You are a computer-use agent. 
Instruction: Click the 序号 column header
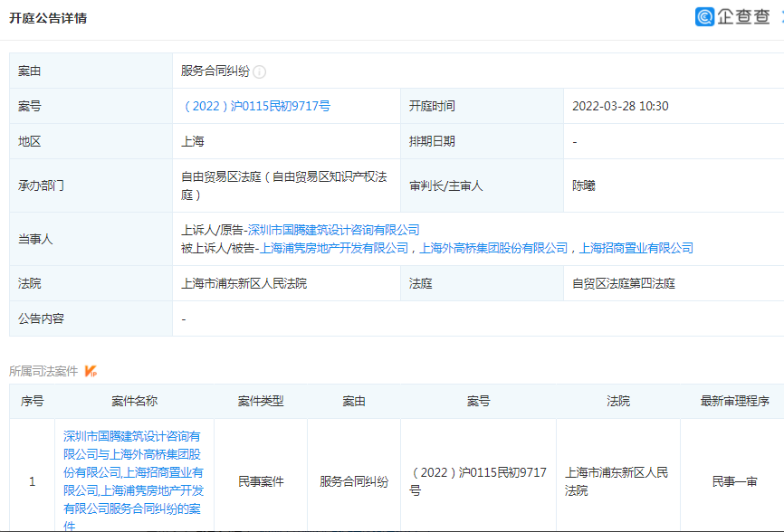(x=32, y=401)
